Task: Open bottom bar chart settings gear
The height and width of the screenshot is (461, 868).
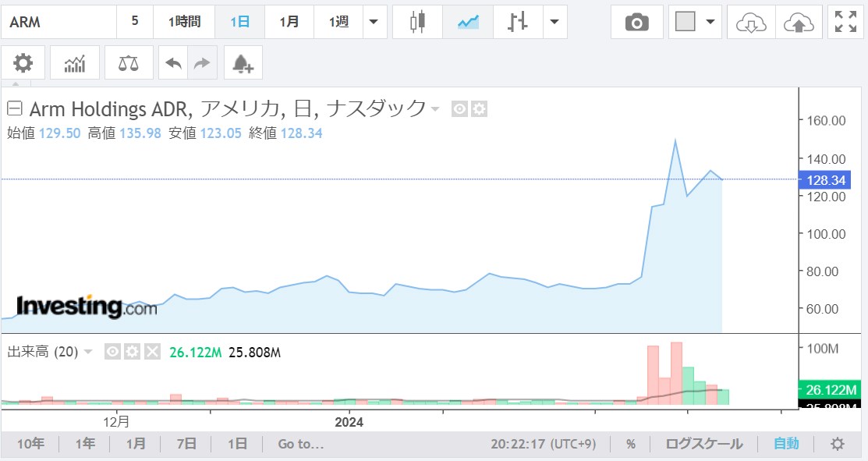Action: 838,444
